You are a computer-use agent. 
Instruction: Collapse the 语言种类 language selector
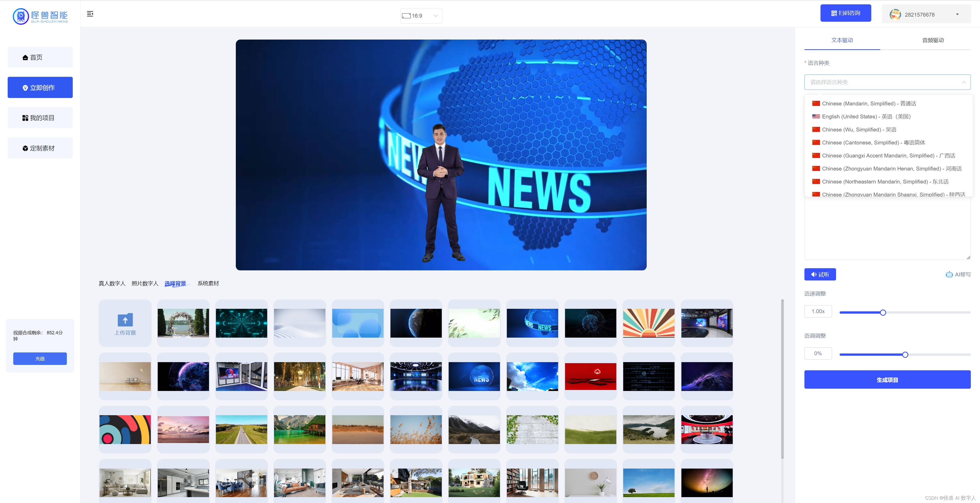pyautogui.click(x=964, y=82)
